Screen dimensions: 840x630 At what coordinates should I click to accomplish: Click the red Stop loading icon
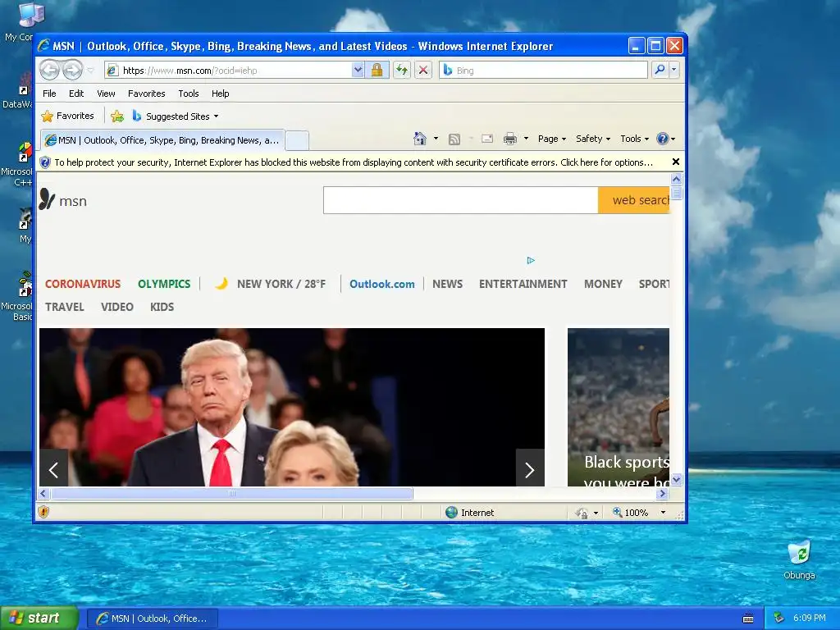[x=423, y=71]
